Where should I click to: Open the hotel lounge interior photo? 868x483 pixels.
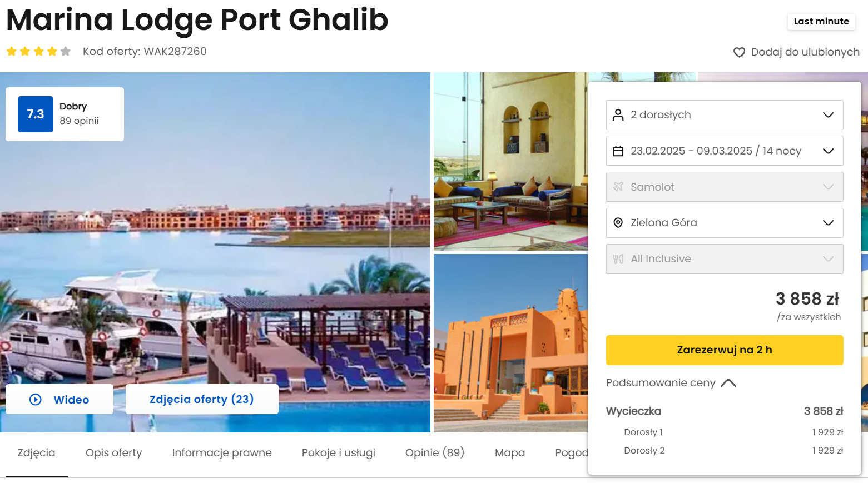coord(510,161)
